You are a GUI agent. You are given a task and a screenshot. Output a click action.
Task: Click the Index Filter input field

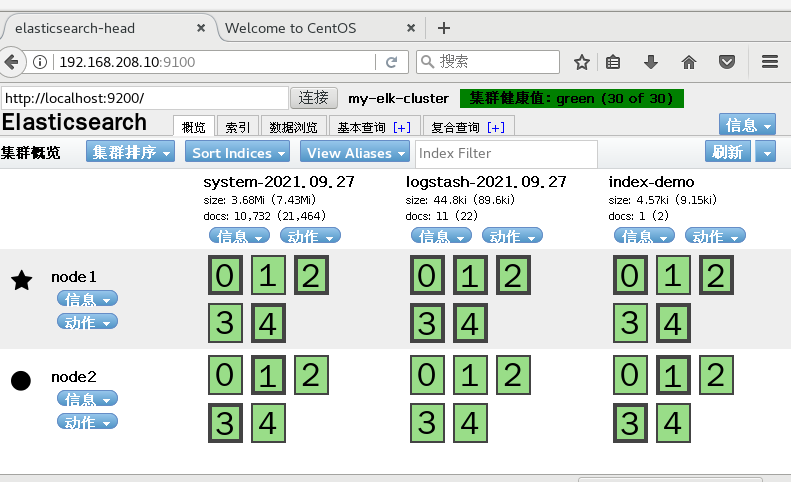coord(506,153)
